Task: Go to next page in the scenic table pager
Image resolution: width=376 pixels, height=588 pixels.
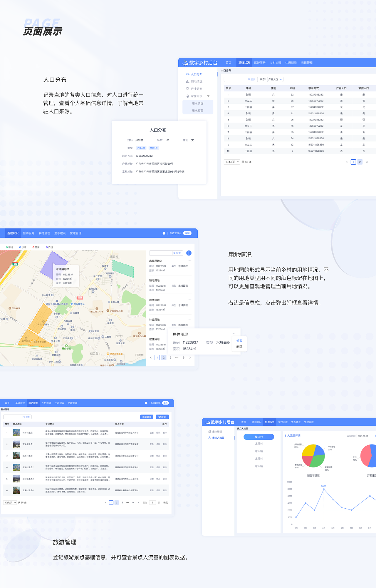Action: coord(139,503)
